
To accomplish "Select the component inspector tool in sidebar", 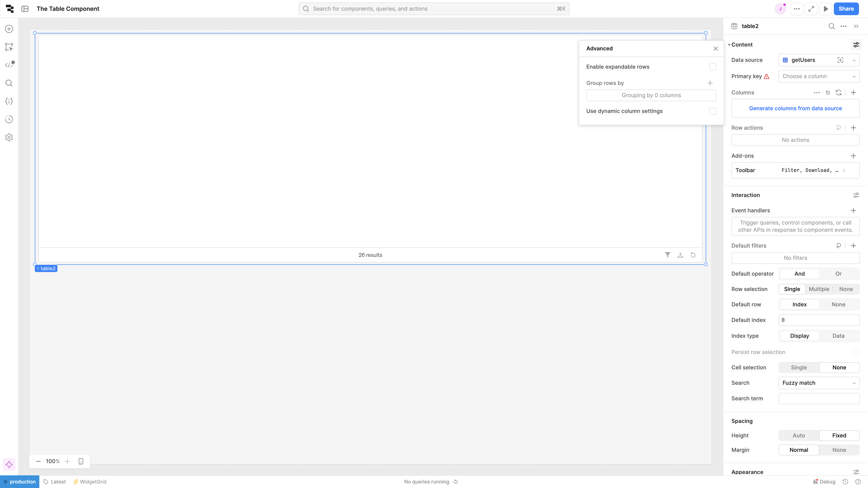I will (x=8, y=47).
